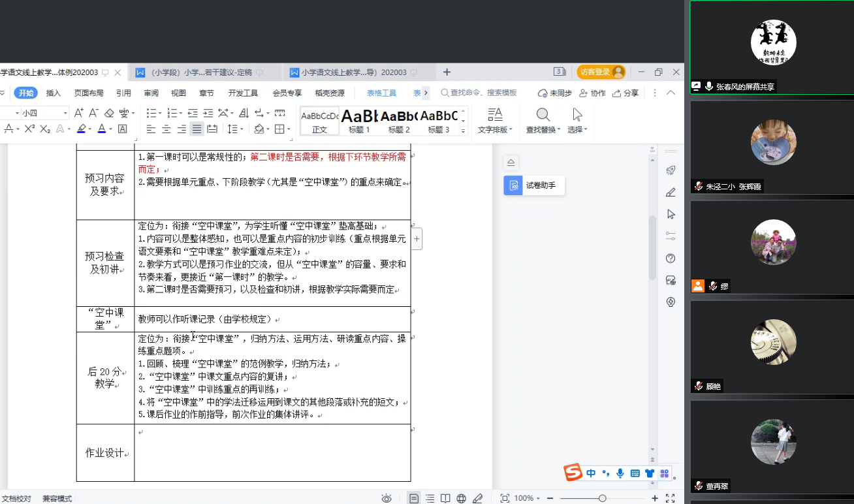Viewport: 854px width, 504px height.
Task: Switch to outline view
Action: pos(430,498)
